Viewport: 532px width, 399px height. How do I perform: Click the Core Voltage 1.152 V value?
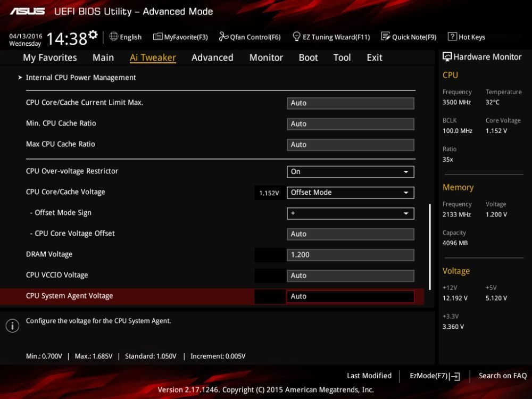[x=496, y=131]
